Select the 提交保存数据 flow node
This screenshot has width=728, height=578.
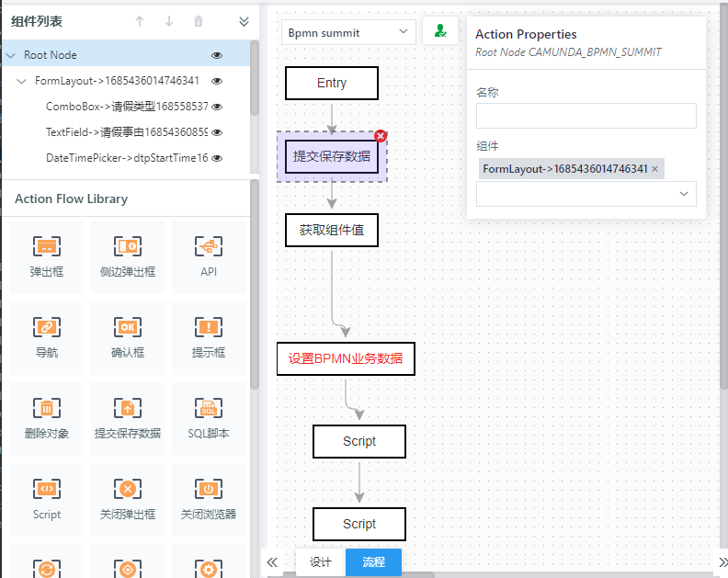click(x=332, y=156)
